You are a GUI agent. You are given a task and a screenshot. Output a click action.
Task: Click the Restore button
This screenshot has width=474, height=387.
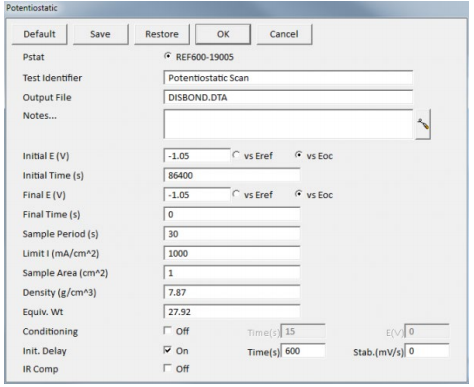click(162, 34)
